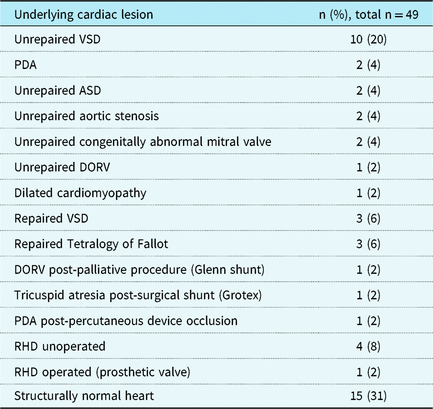Image resolution: width=433 pixels, height=409 pixels.
Task: Select the 'PDA' row label
Action: pos(25,65)
